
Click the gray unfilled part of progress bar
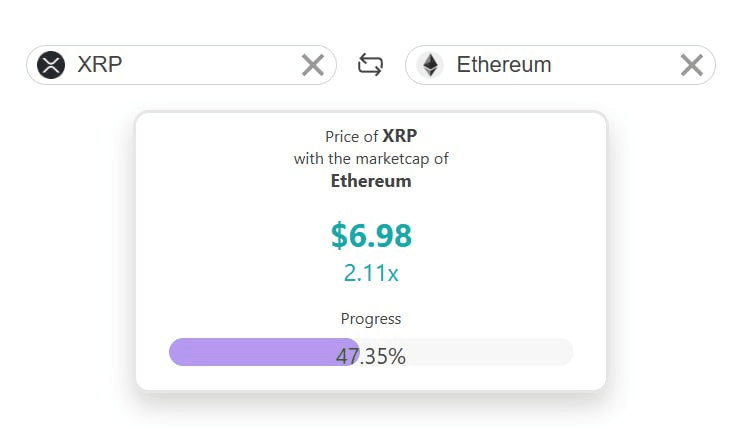coord(490,352)
